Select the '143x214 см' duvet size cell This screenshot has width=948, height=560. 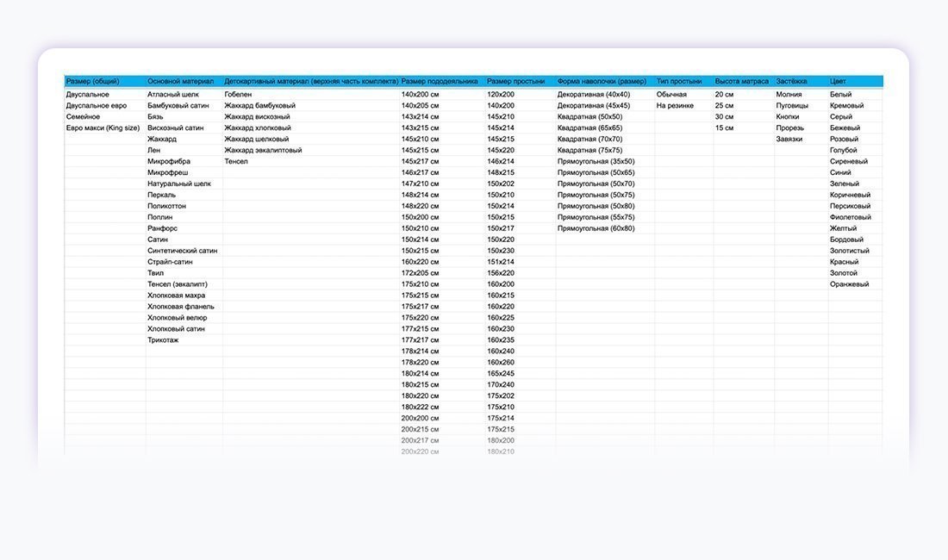(x=421, y=116)
